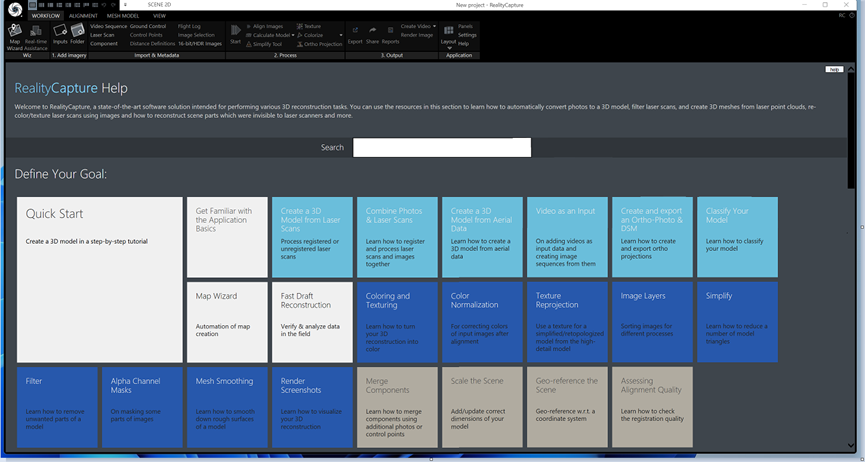
Task: Switch to the VIEW tab
Action: pyautogui.click(x=159, y=16)
